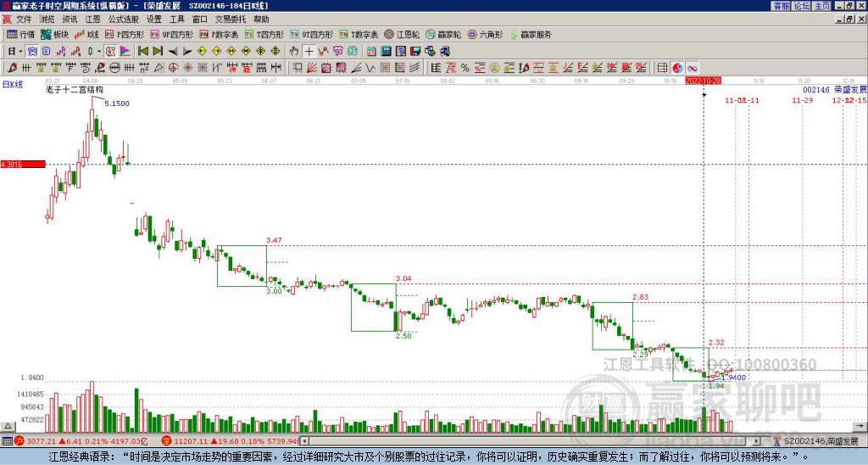Toggle the yin-yang indicator button
The width and height of the screenshot is (868, 465).
coord(677,68)
